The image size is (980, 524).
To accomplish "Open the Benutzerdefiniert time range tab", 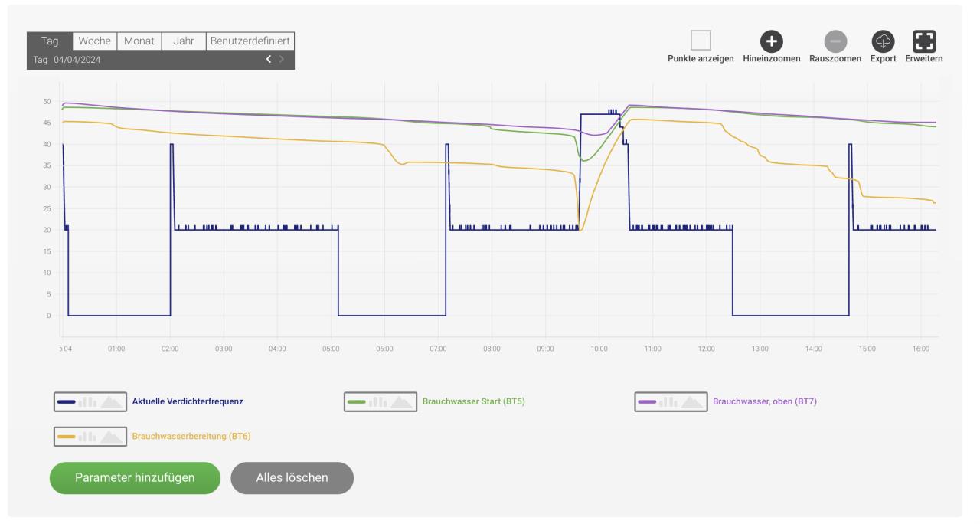I will coord(250,41).
